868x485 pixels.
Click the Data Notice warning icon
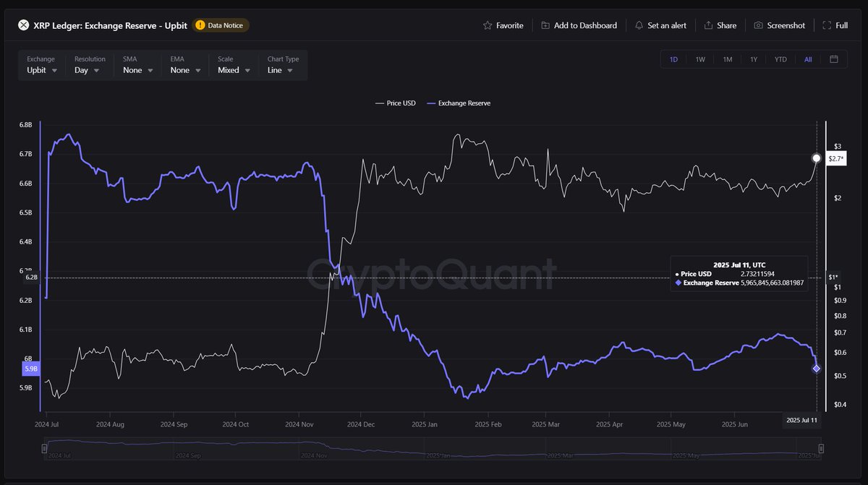pyautogui.click(x=200, y=25)
